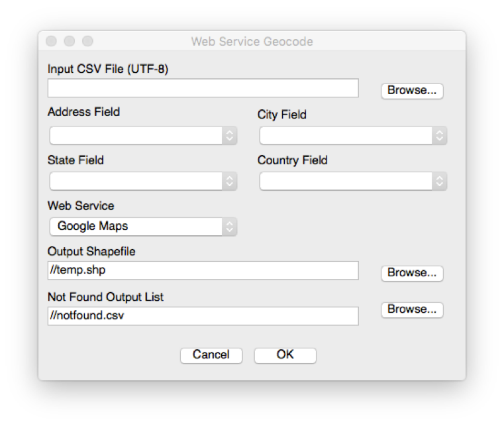Open the State Field dropdown

(143, 181)
